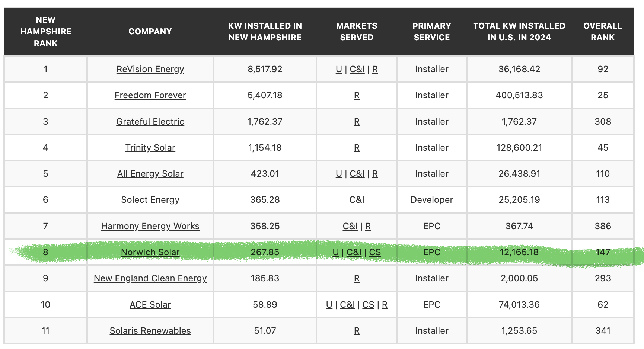
Task: Open the Harmony Energy Works link
Action: pos(150,226)
